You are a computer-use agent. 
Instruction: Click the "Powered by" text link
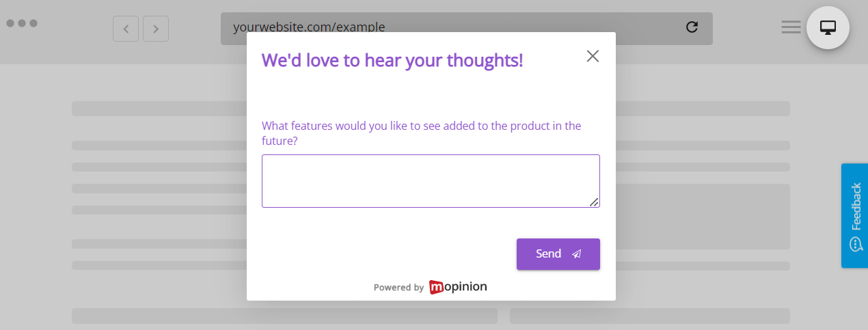398,288
